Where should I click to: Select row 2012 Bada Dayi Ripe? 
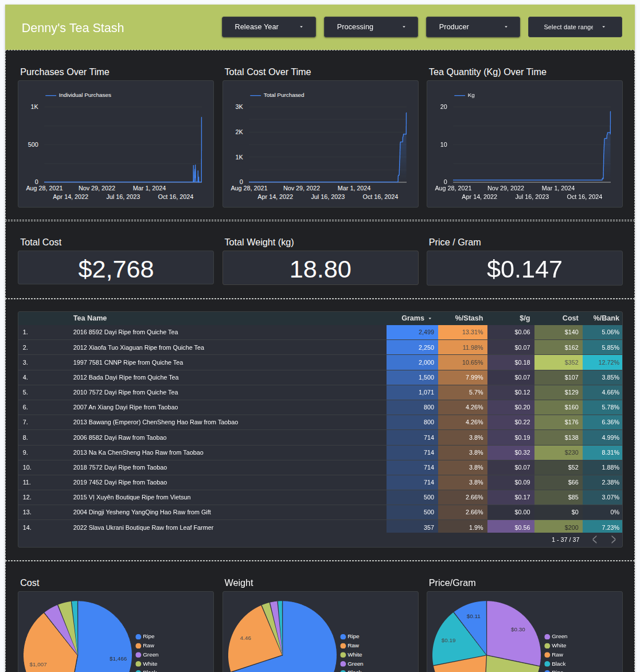click(x=320, y=378)
